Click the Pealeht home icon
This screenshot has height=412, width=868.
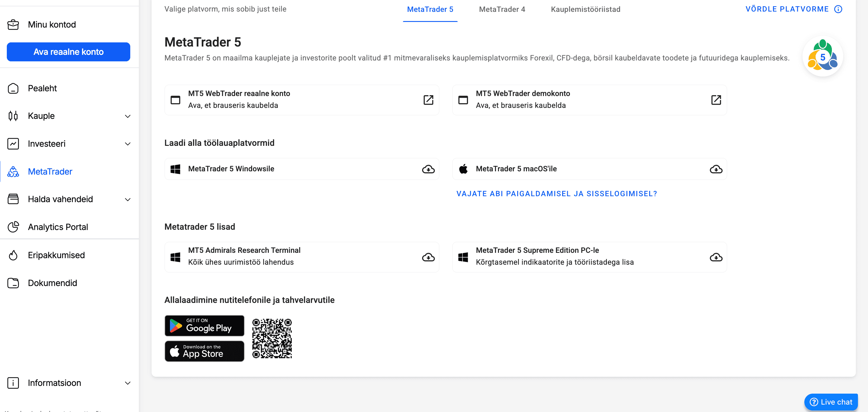click(x=13, y=88)
